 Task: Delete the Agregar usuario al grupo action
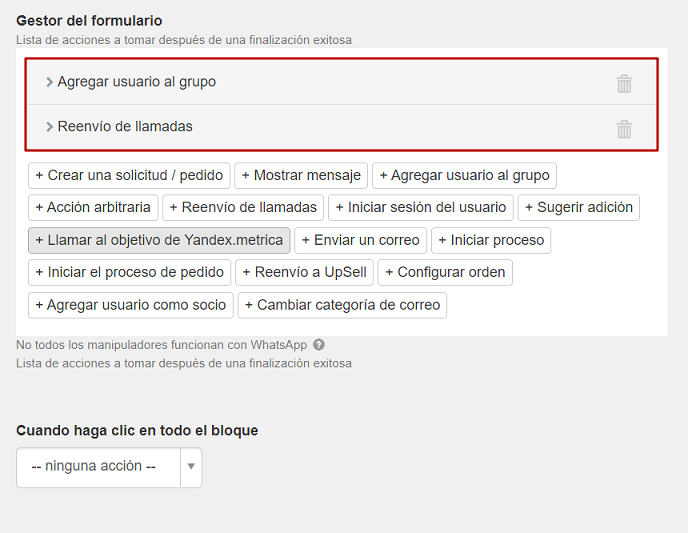(x=624, y=84)
